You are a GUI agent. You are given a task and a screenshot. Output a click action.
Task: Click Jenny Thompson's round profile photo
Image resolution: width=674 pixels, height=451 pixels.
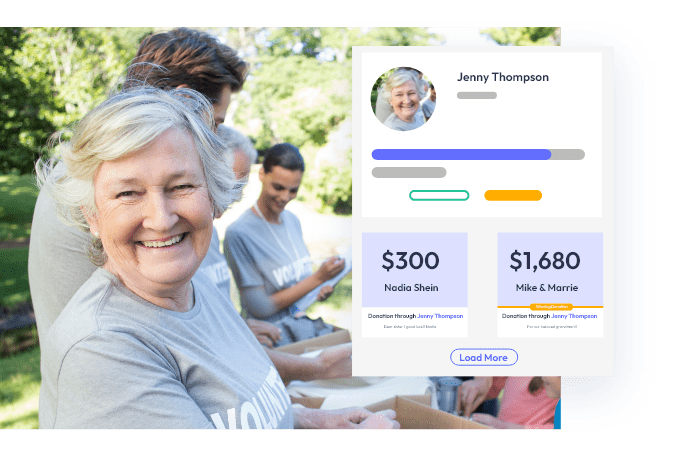(403, 99)
